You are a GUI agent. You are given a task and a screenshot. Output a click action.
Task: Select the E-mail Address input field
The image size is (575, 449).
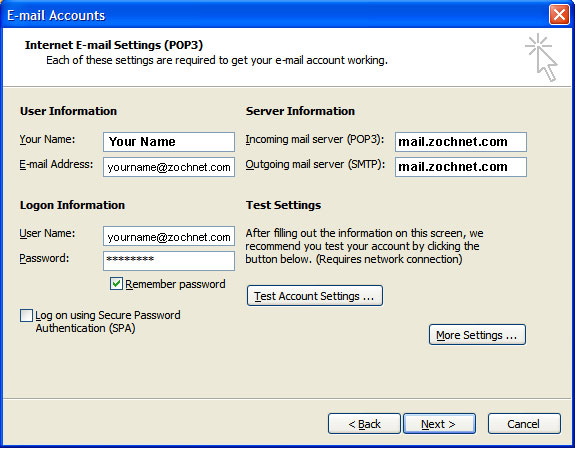[x=169, y=167]
